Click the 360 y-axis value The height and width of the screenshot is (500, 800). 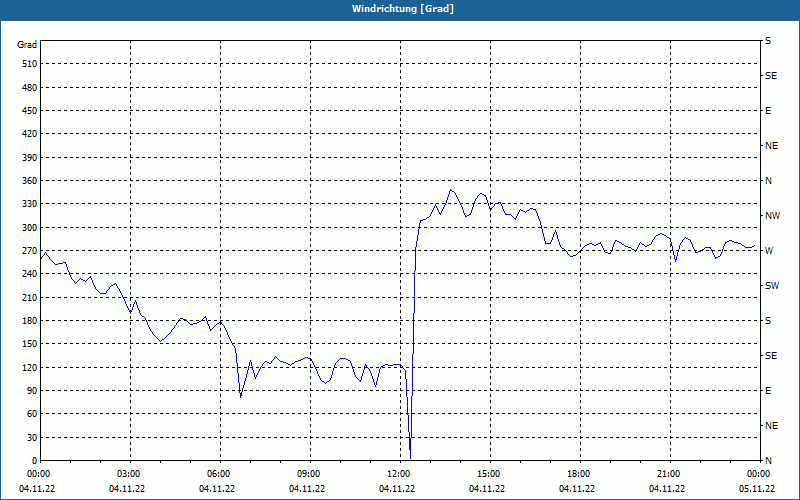click(x=30, y=181)
